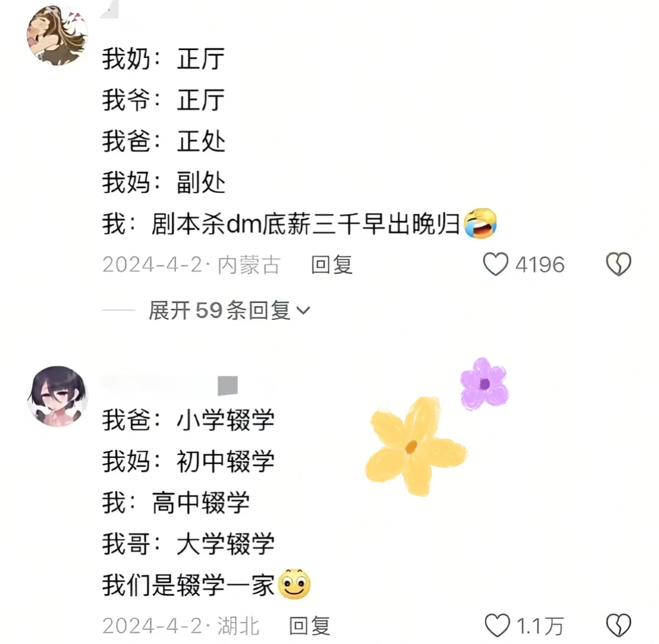Select comment line 我爸：正处

pyautogui.click(x=164, y=141)
